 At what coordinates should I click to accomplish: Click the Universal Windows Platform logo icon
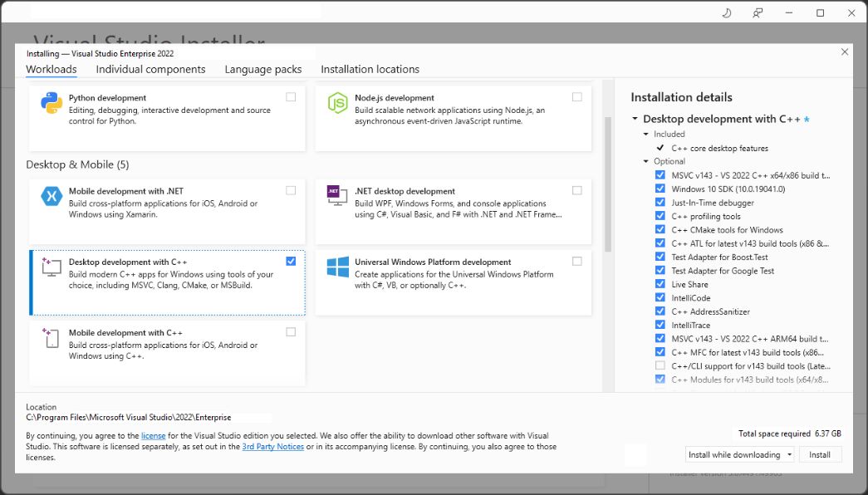(337, 267)
